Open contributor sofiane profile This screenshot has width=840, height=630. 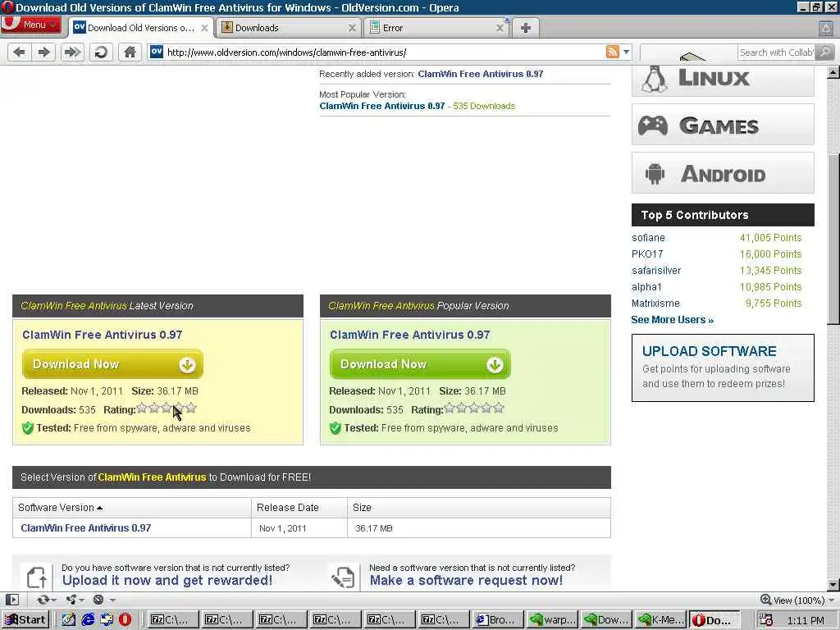648,238
